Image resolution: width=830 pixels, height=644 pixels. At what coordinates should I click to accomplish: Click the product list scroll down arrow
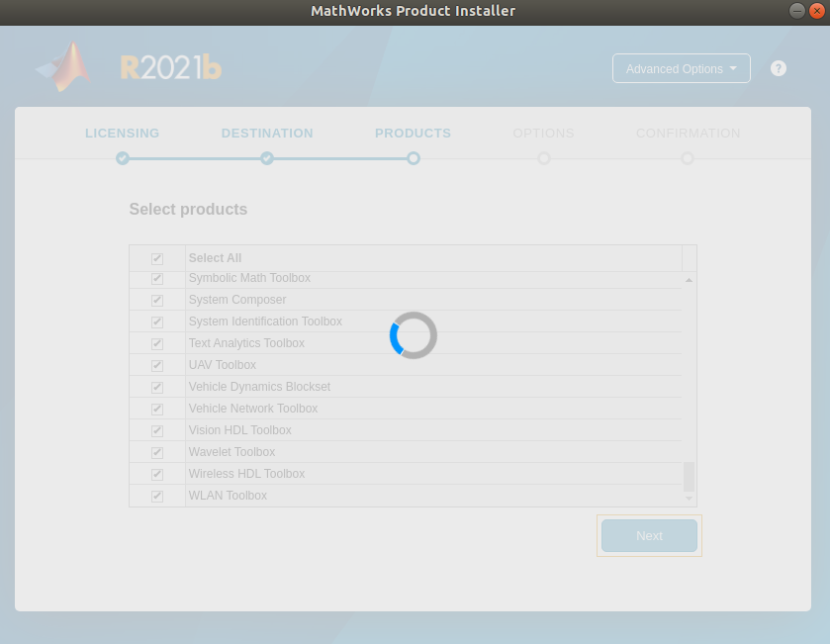pos(689,499)
